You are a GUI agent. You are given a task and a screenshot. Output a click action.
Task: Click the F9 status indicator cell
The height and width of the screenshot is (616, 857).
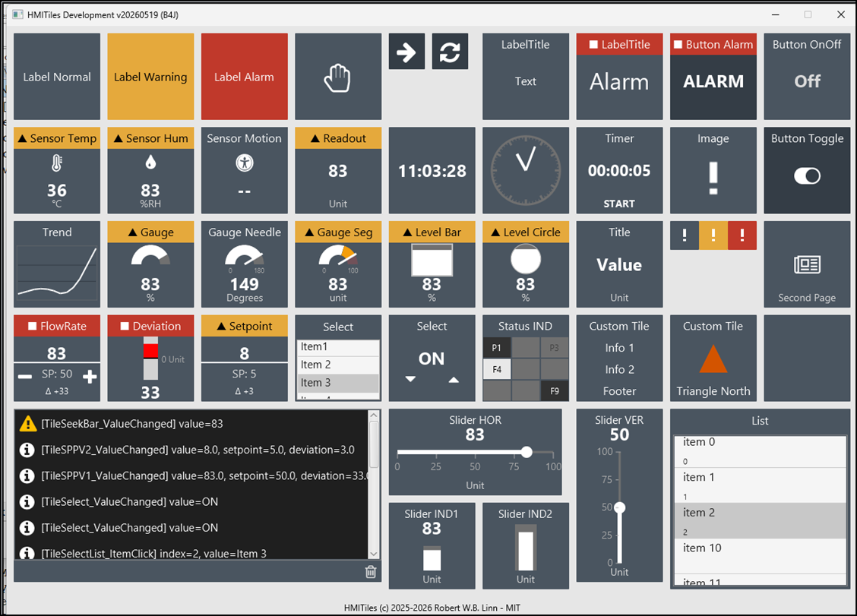pyautogui.click(x=554, y=391)
